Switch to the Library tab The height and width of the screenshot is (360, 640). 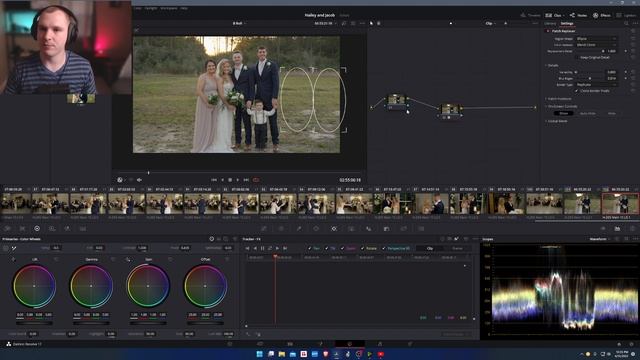(550, 24)
